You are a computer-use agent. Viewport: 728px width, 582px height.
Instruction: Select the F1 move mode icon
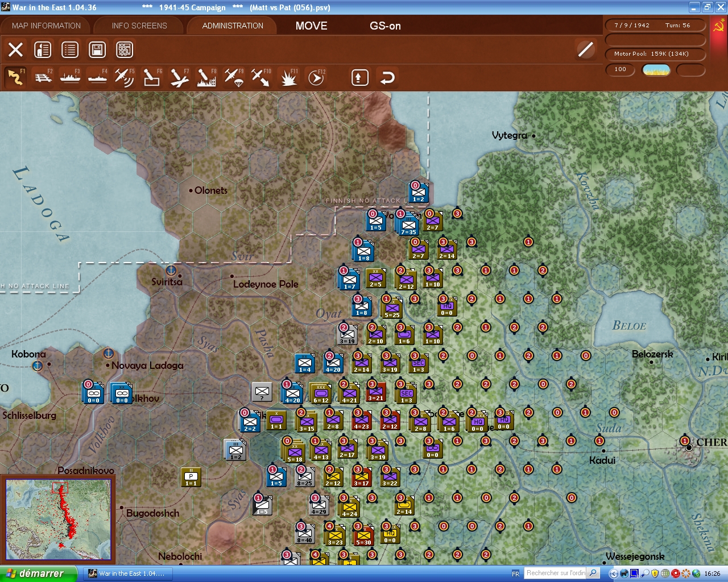[15, 77]
